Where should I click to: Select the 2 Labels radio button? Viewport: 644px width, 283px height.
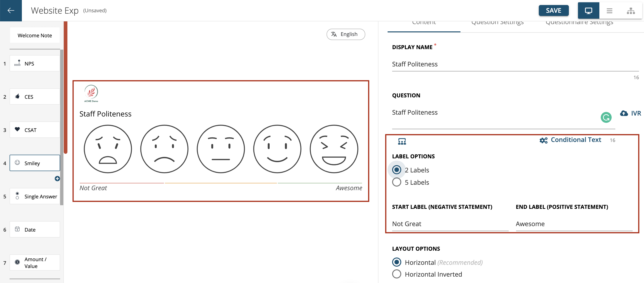(x=396, y=170)
